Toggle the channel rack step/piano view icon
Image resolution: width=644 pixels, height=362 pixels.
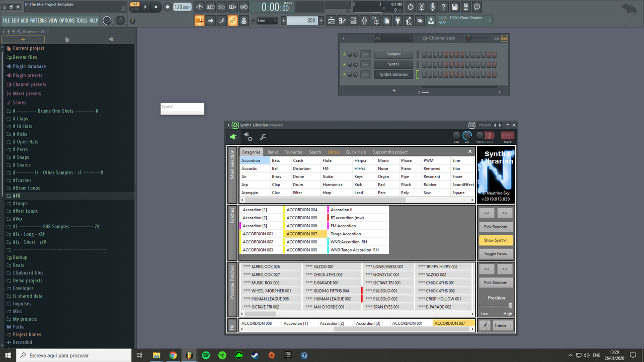[505, 38]
